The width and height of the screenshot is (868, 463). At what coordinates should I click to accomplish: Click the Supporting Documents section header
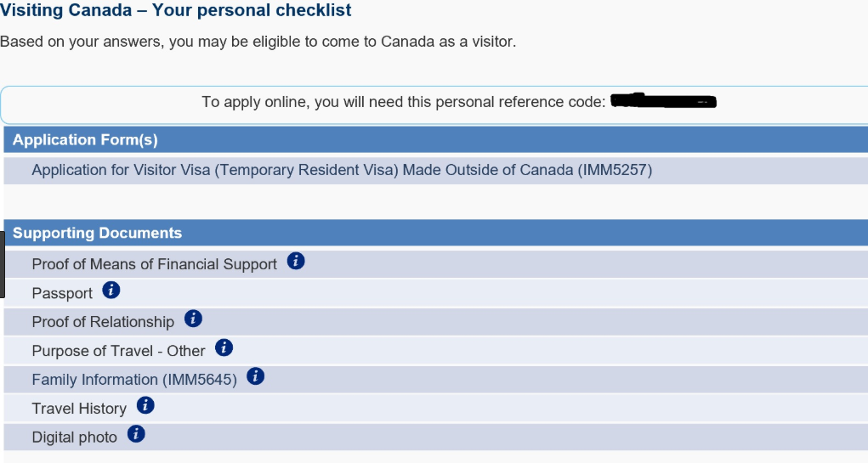coord(435,233)
